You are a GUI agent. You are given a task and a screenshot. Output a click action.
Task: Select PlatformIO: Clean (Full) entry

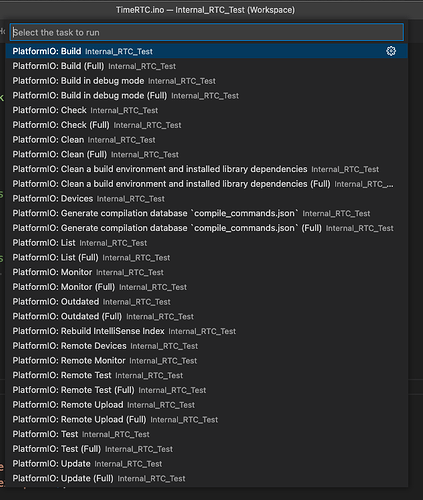[x=206, y=154]
